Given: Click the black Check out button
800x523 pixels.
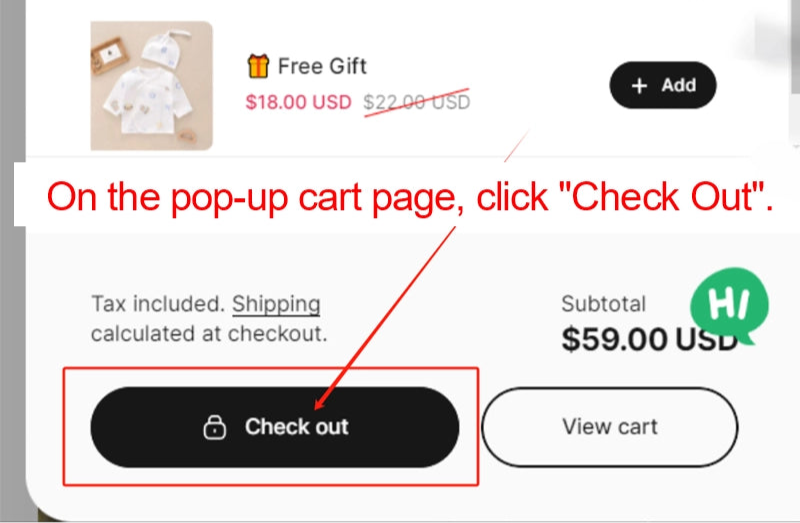Looking at the screenshot, I should [x=274, y=427].
